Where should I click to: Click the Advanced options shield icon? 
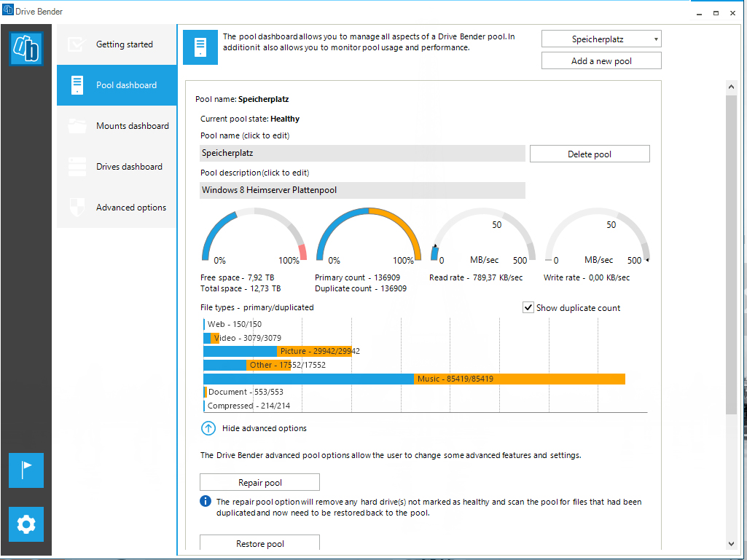[77, 207]
